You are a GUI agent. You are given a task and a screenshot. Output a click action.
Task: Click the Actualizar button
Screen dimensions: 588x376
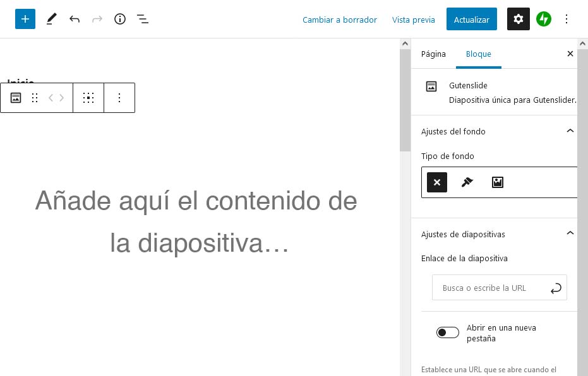471,19
